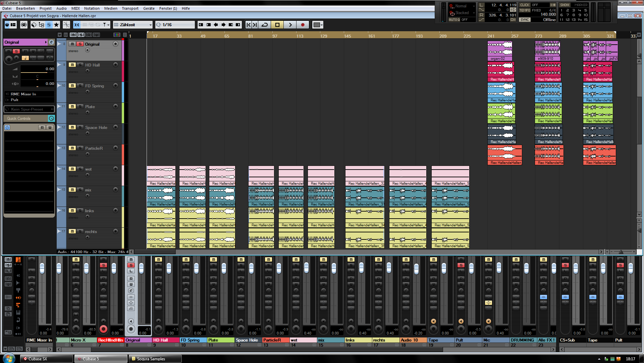The width and height of the screenshot is (644, 363).
Task: Click the SHOW marker button
Action: [x=565, y=5]
